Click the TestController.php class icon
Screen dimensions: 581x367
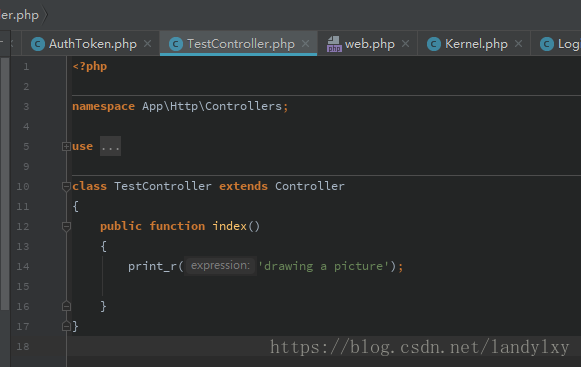tap(176, 44)
